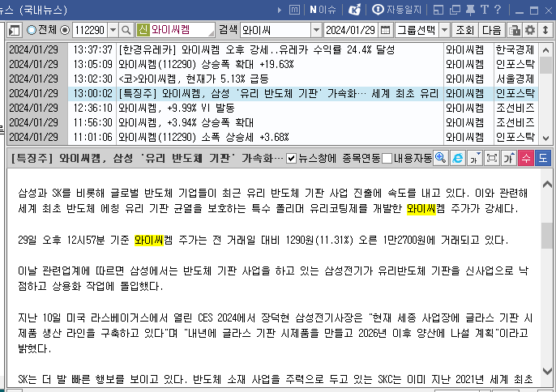This screenshot has height=392, width=556.
Task: Open article in Internet Explorer icon
Action: coord(457,158)
